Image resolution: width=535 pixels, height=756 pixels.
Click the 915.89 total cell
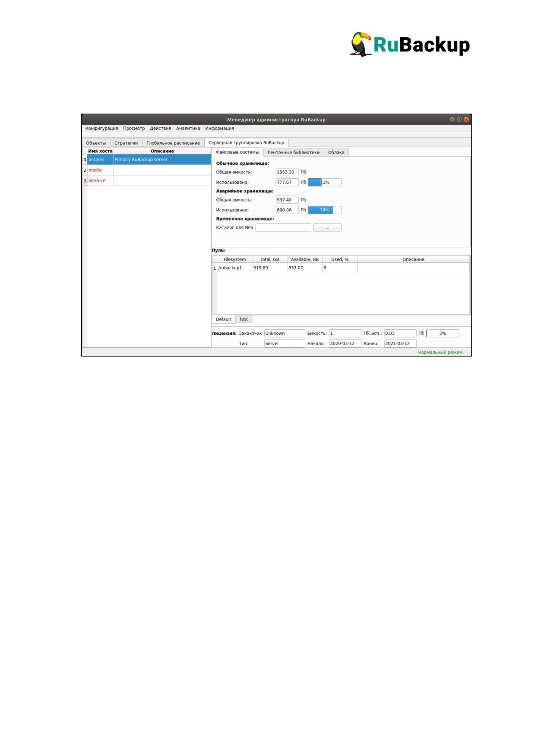point(269,268)
